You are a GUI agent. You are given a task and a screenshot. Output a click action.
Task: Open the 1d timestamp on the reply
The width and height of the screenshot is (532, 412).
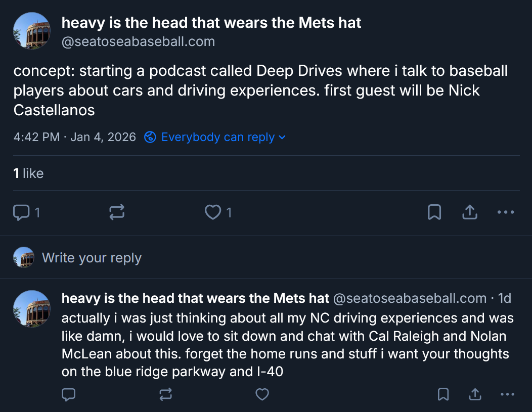click(504, 299)
